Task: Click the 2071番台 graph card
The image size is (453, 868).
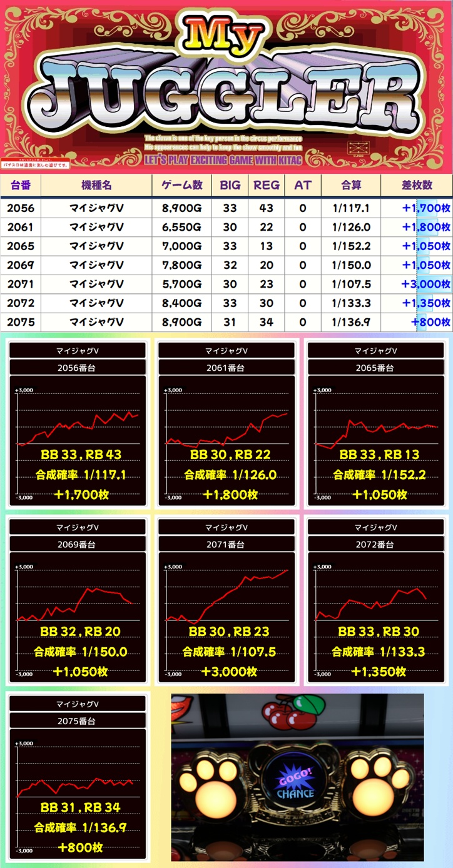Action: click(x=226, y=600)
